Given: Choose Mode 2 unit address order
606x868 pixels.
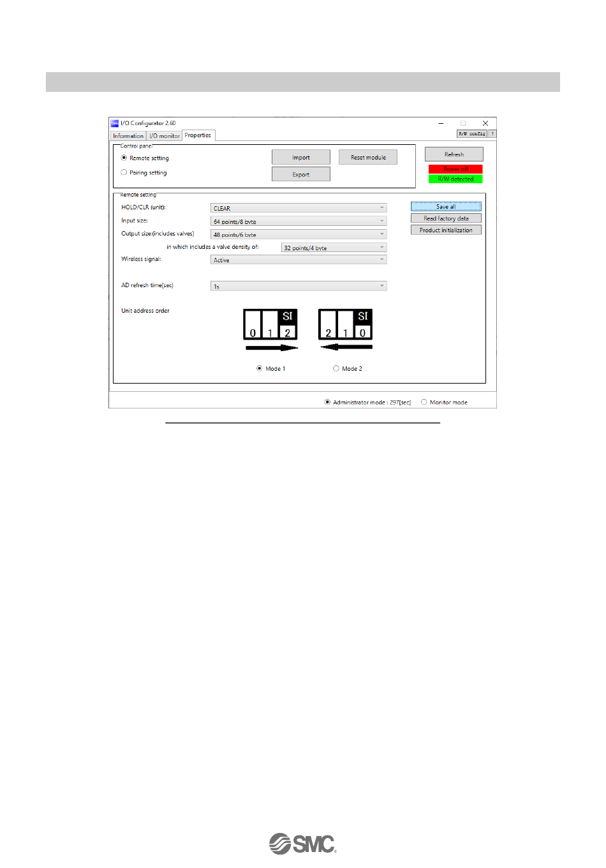Looking at the screenshot, I should (336, 368).
